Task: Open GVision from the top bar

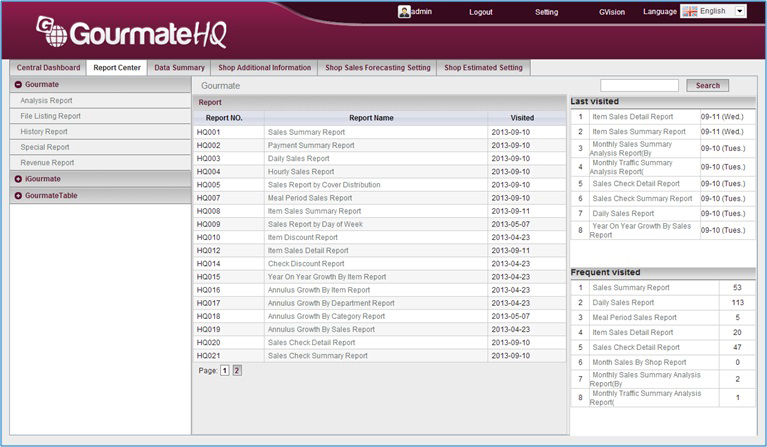Action: click(x=610, y=12)
